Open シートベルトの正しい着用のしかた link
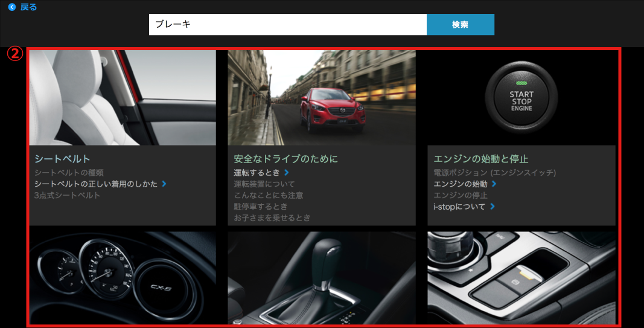The width and height of the screenshot is (644, 328). click(x=96, y=184)
